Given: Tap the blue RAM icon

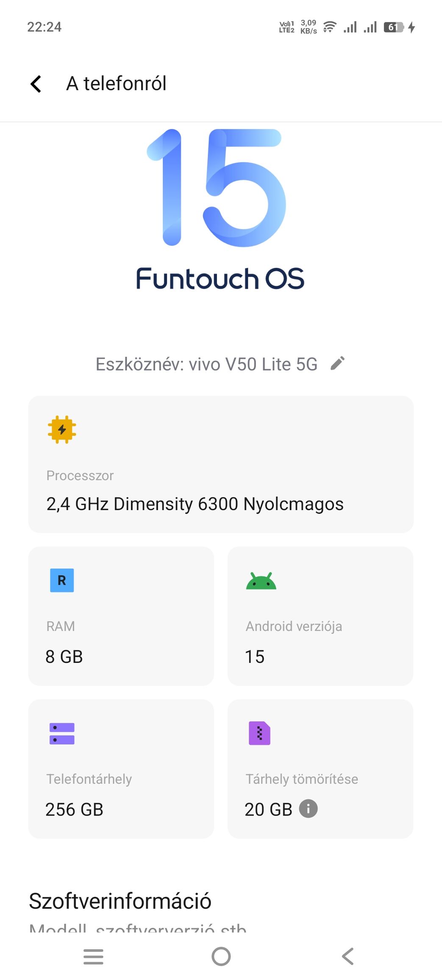Looking at the screenshot, I should 62,580.
